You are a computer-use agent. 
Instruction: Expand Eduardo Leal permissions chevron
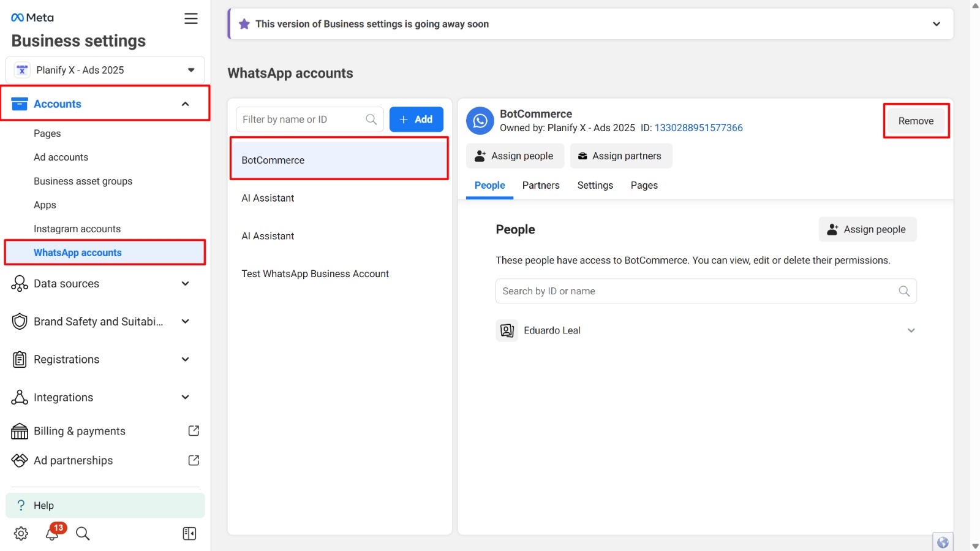click(x=911, y=330)
